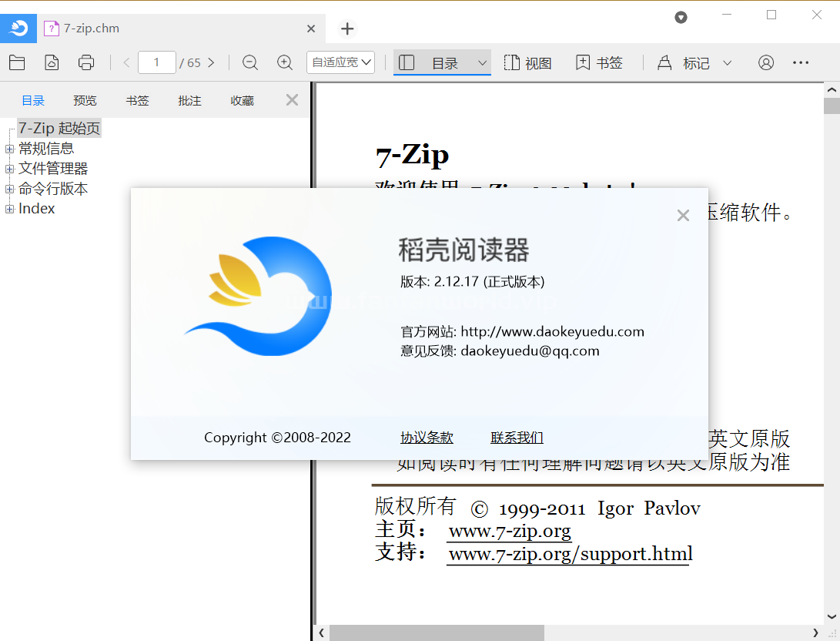Go to next page arrow
The height and width of the screenshot is (641, 840).
pos(211,62)
